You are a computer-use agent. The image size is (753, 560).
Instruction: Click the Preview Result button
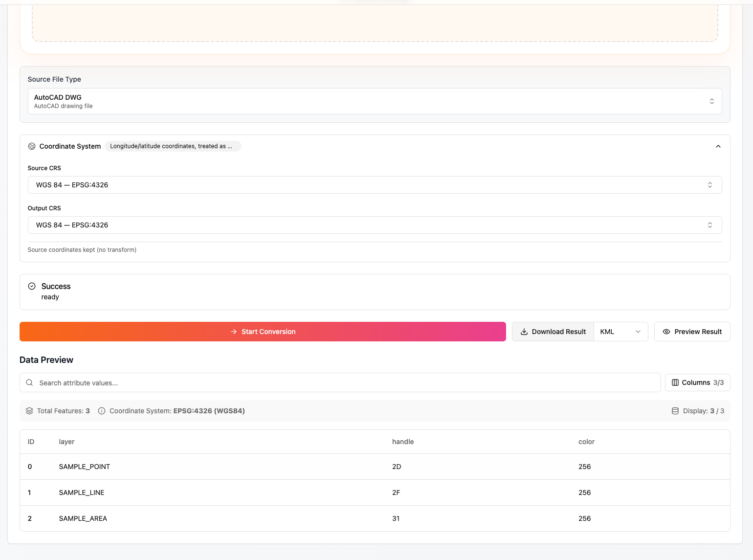692,332
